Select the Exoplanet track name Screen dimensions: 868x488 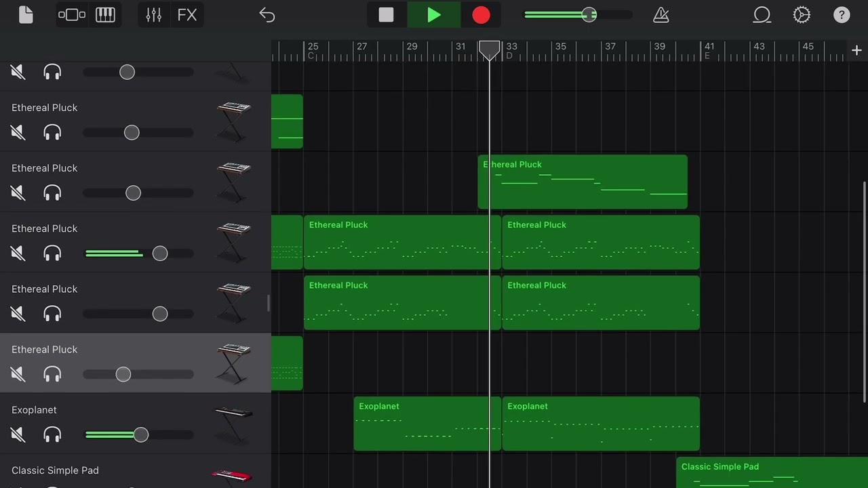pos(34,410)
